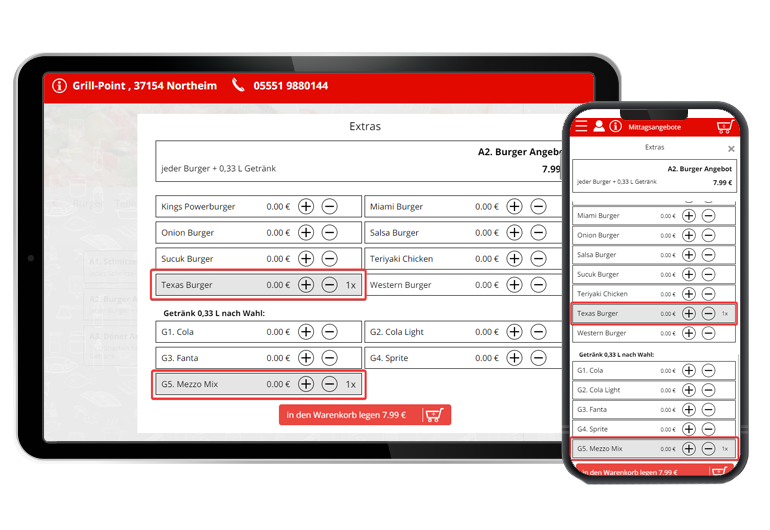This screenshot has height=530, width=770.
Task: Remove Teriyaki Chicken on tablet
Action: (x=538, y=258)
